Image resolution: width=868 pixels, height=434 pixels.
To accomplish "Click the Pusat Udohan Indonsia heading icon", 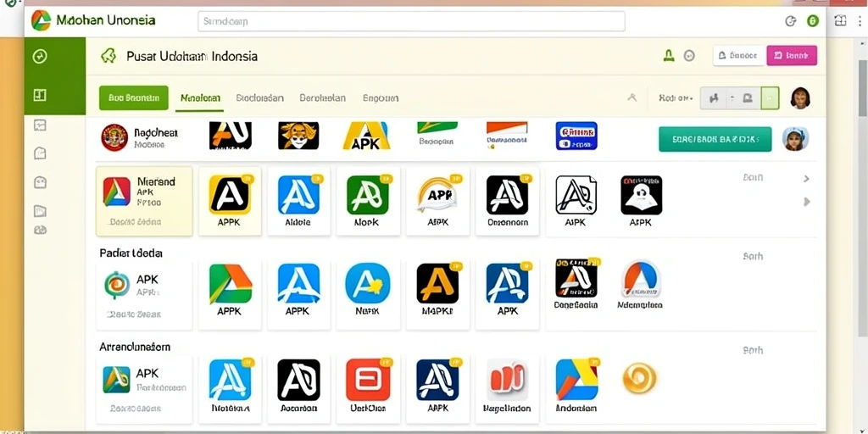I will 108,55.
